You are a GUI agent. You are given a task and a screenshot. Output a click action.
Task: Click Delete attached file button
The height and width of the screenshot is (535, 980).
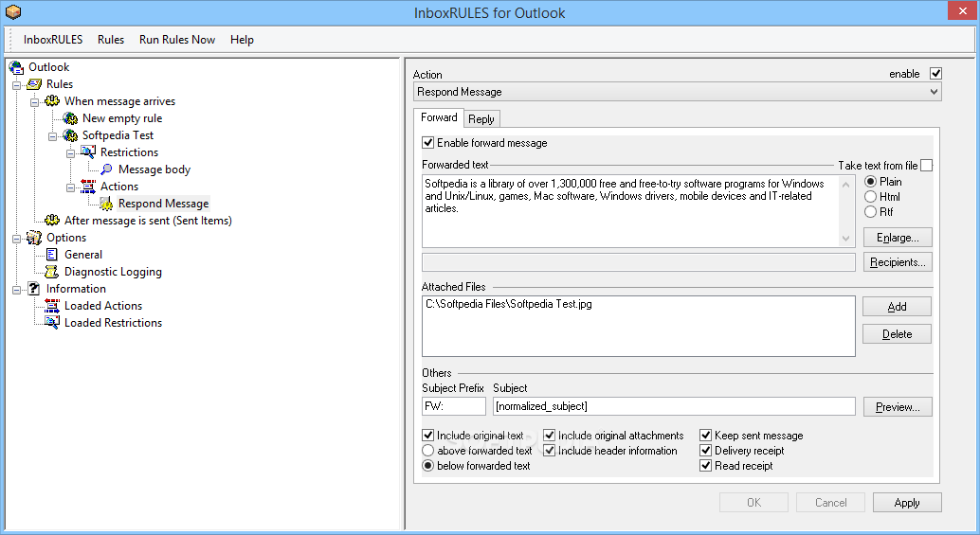coord(897,334)
